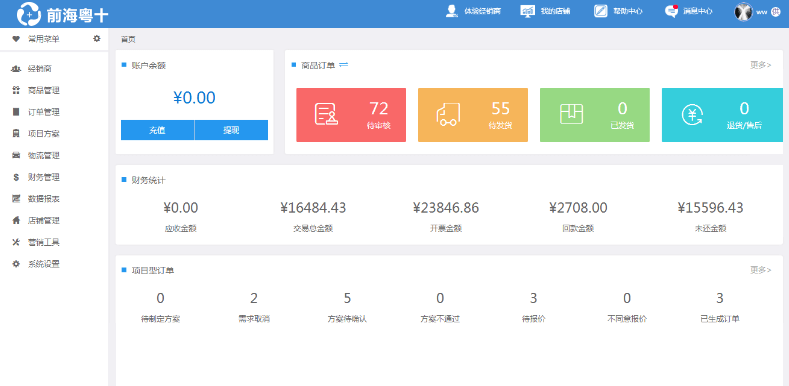Click the 不同意报价 count
The height and width of the screenshot is (386, 789).
(627, 298)
